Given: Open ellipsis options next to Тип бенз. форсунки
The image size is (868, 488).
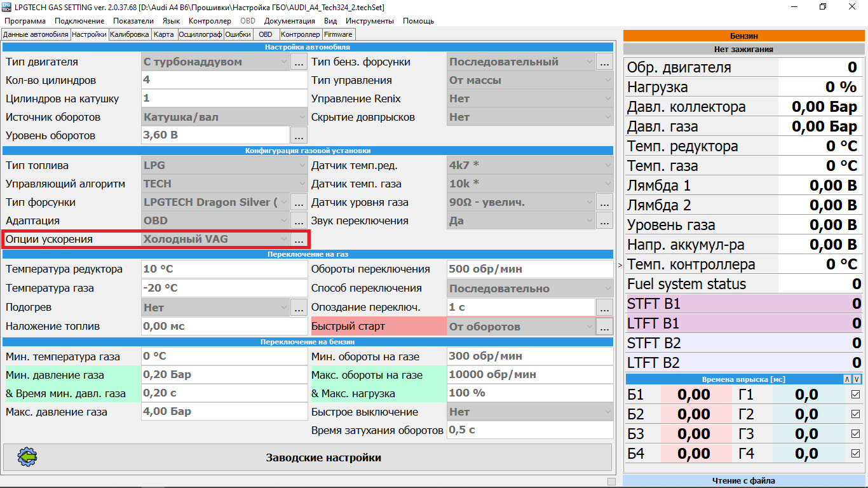Looking at the screenshot, I should (604, 62).
